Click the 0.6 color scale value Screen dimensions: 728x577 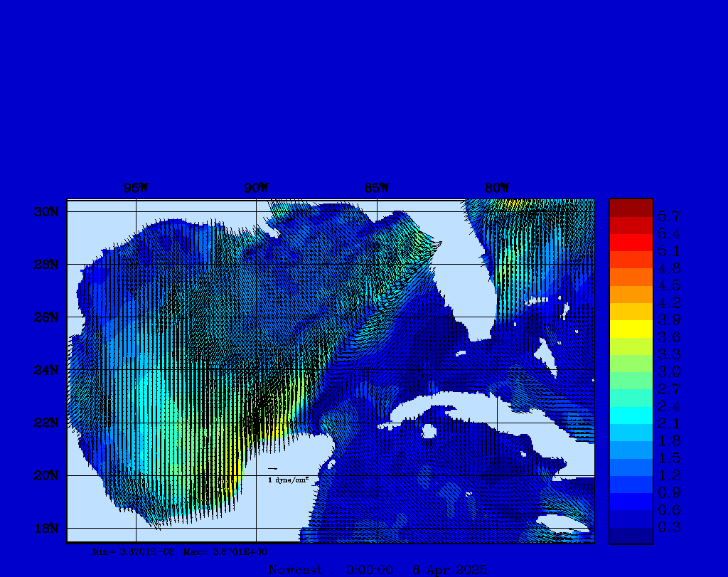(669, 510)
